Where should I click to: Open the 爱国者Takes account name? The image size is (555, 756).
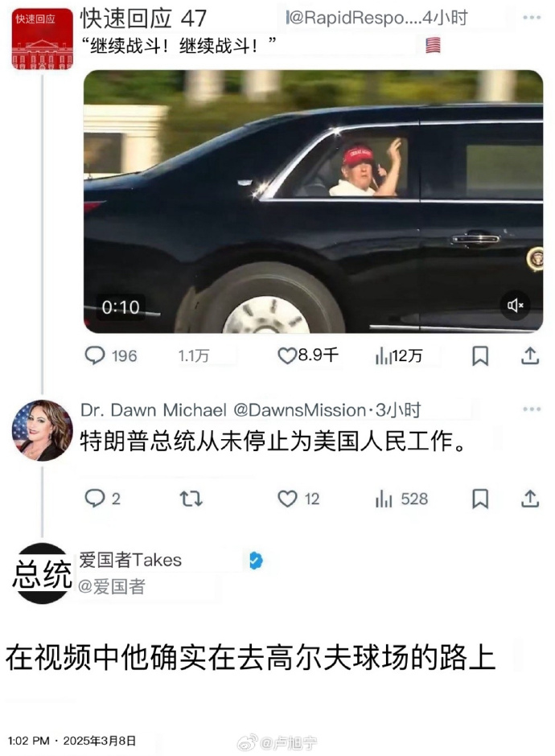(130, 560)
